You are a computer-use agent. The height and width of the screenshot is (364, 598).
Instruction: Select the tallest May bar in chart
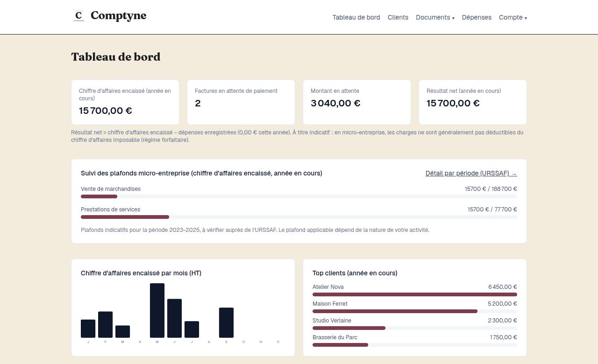(157, 310)
